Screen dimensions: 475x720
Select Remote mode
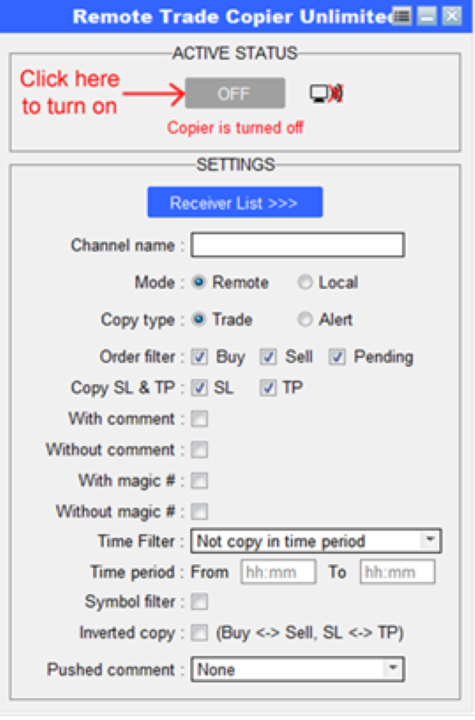(199, 282)
